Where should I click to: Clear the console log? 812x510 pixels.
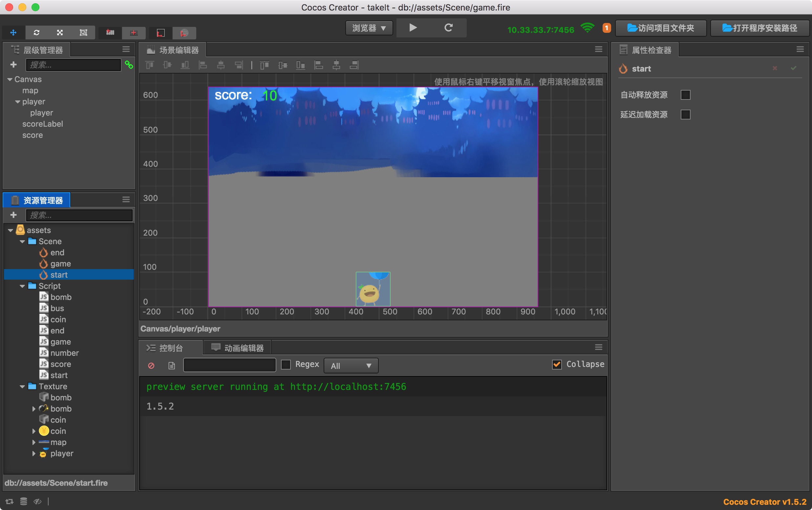tap(151, 365)
